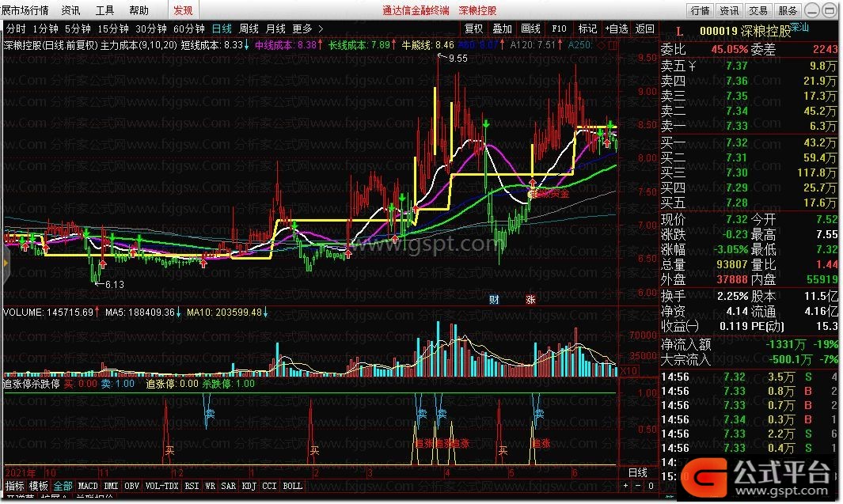
Task: Switch indicator to CCI
Action: pyautogui.click(x=269, y=486)
